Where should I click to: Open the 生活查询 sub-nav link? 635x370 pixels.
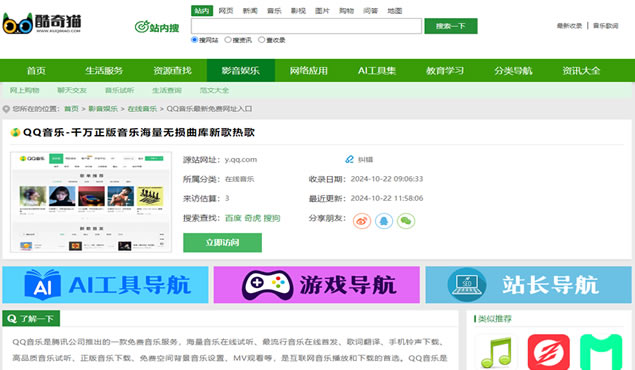[x=167, y=90]
